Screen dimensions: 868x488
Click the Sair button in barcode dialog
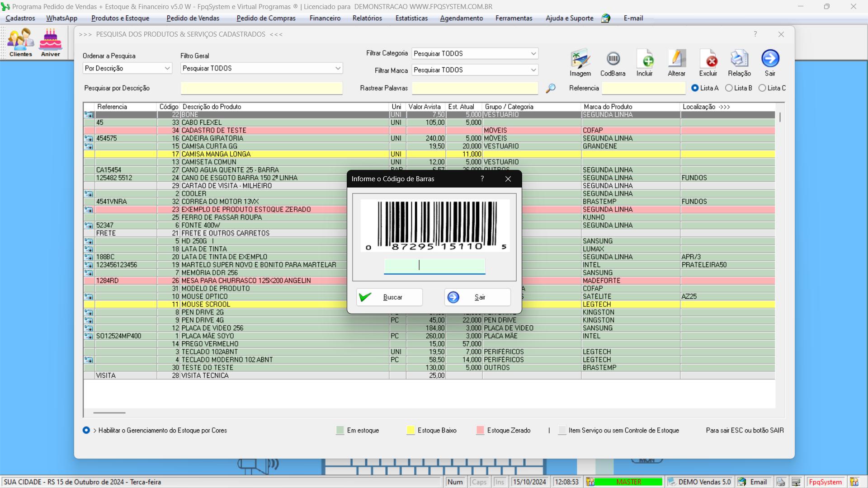coord(478,297)
